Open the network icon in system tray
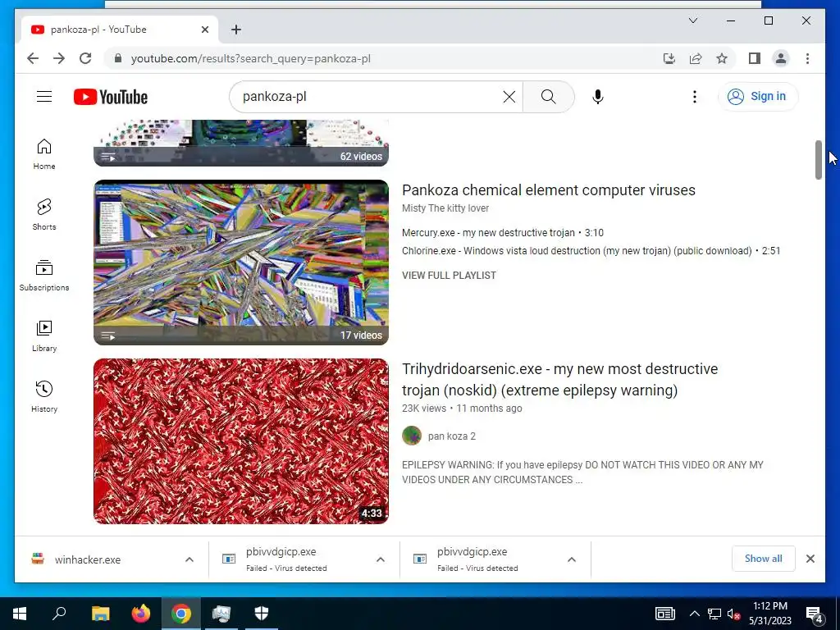 (714, 614)
